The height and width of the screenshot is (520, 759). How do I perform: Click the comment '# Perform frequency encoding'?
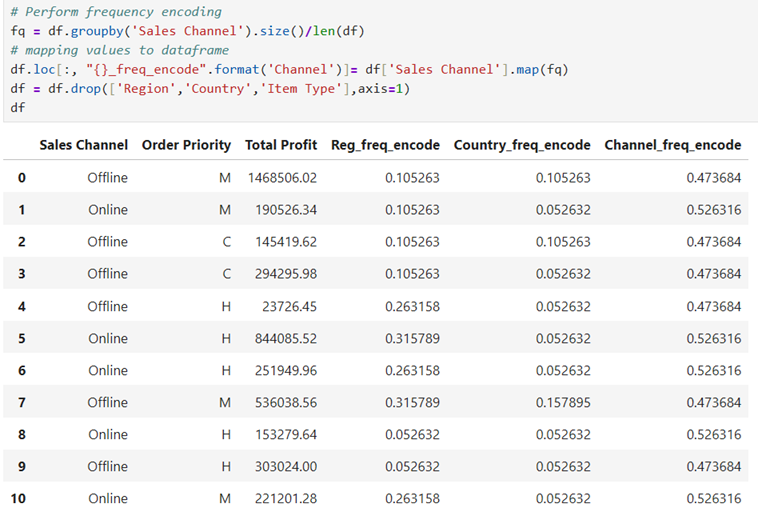coord(116,12)
